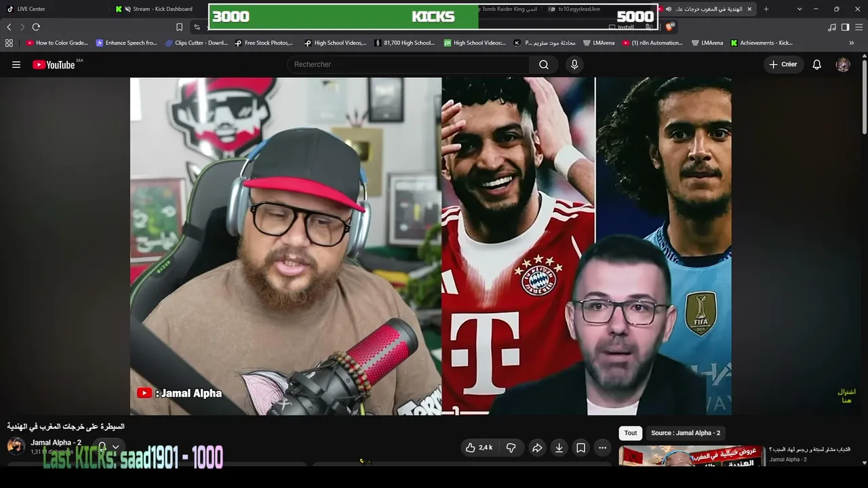
Task: Share the video
Action: 537,447
